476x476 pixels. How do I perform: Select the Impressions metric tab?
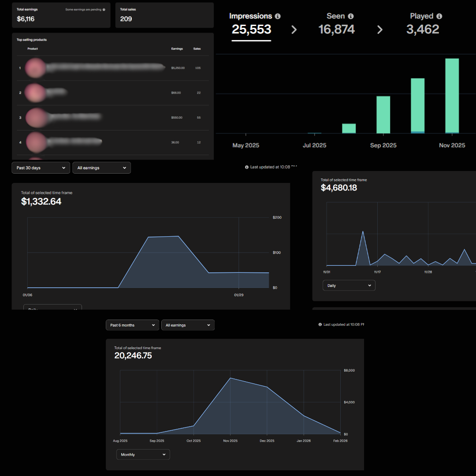pyautogui.click(x=251, y=24)
